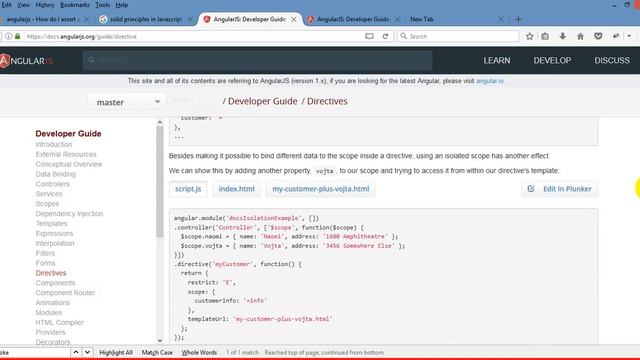Open Components in sidebar
The height and width of the screenshot is (360, 640).
(56, 283)
